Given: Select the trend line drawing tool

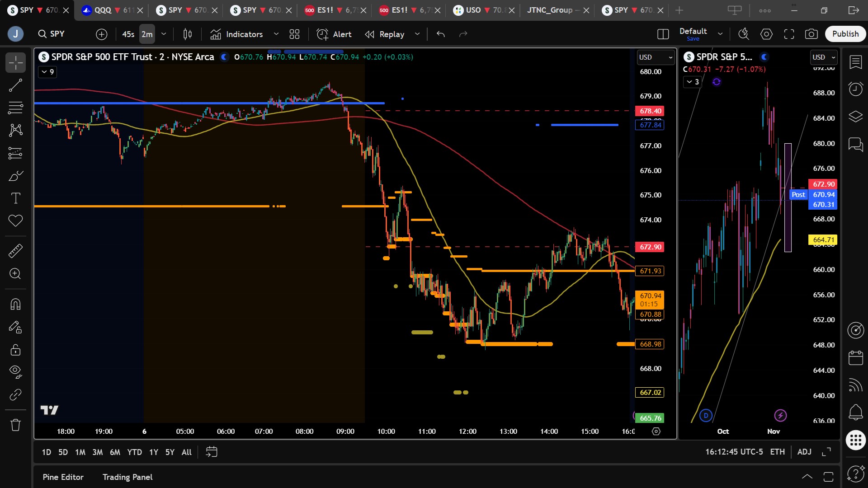Looking at the screenshot, I should (x=15, y=85).
